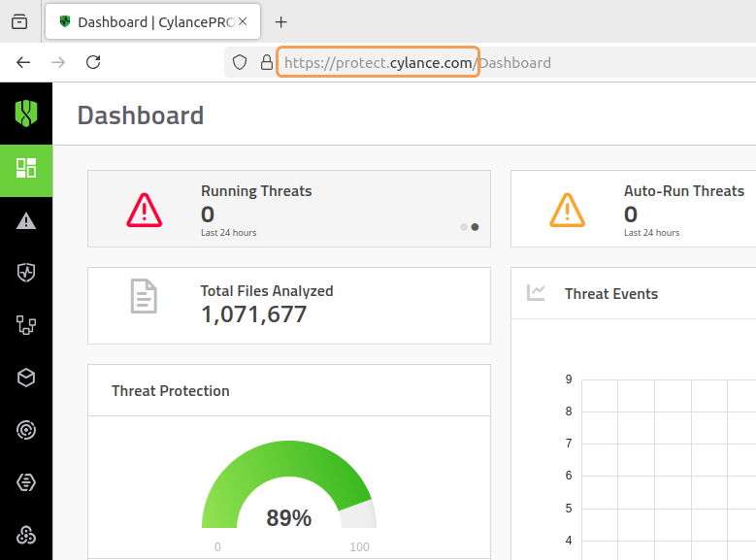Click the hexagon icon in sidebar
The width and height of the screenshot is (756, 560).
[x=26, y=482]
